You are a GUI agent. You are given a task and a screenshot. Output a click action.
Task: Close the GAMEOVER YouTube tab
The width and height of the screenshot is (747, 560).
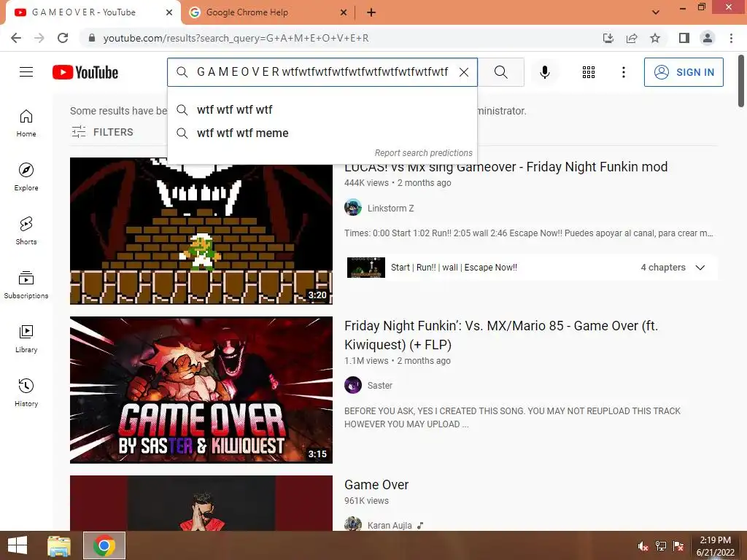[169, 12]
